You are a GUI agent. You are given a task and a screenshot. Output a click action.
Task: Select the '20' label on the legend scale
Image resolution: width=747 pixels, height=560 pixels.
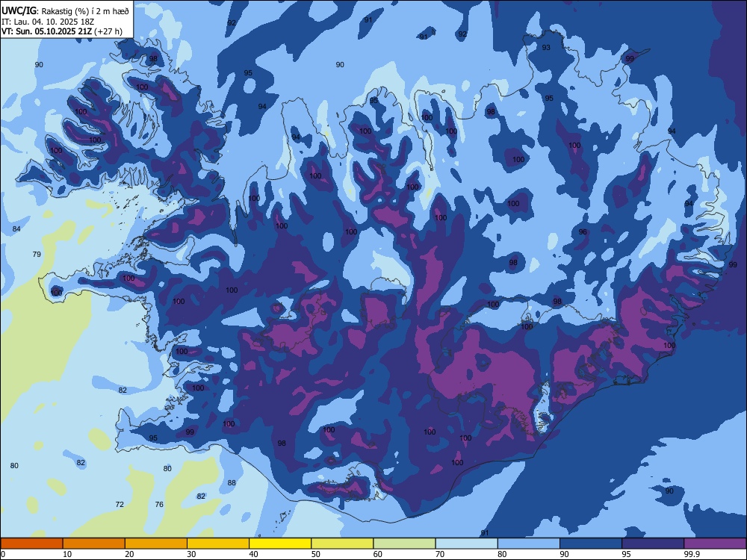point(129,554)
